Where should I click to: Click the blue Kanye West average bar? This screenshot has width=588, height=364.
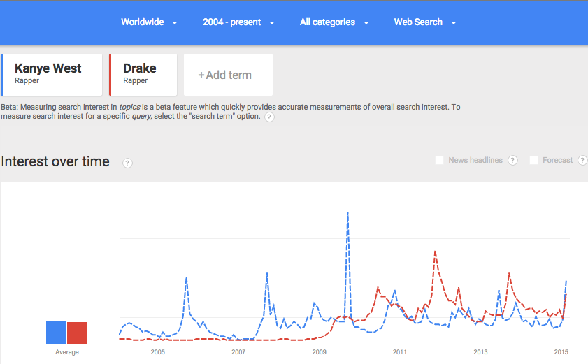coord(56,332)
